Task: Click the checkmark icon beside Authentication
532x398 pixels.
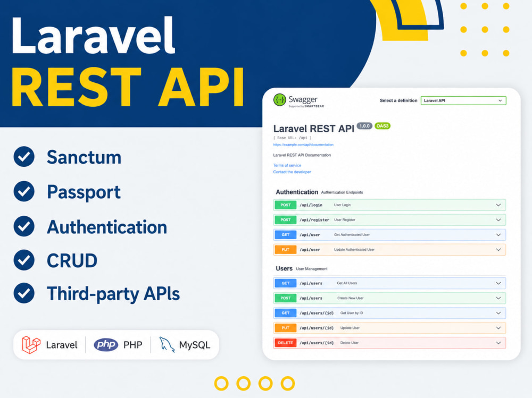Action: [24, 226]
